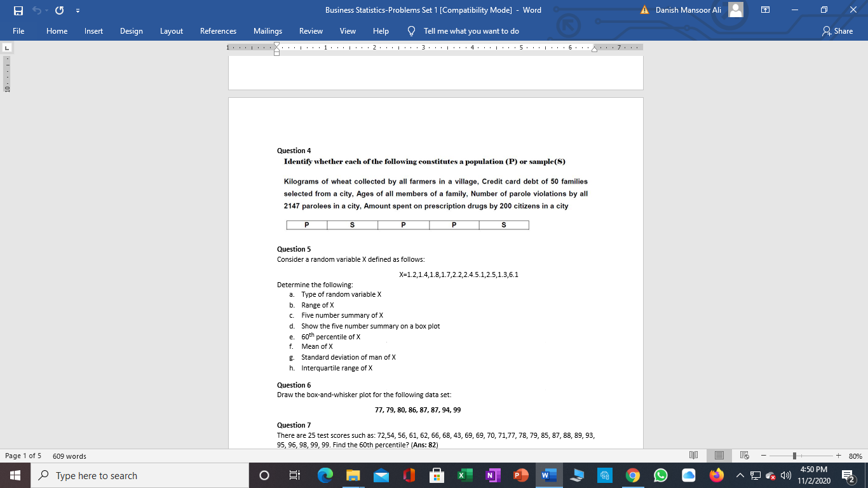Open Excel from the taskbar

click(x=465, y=475)
